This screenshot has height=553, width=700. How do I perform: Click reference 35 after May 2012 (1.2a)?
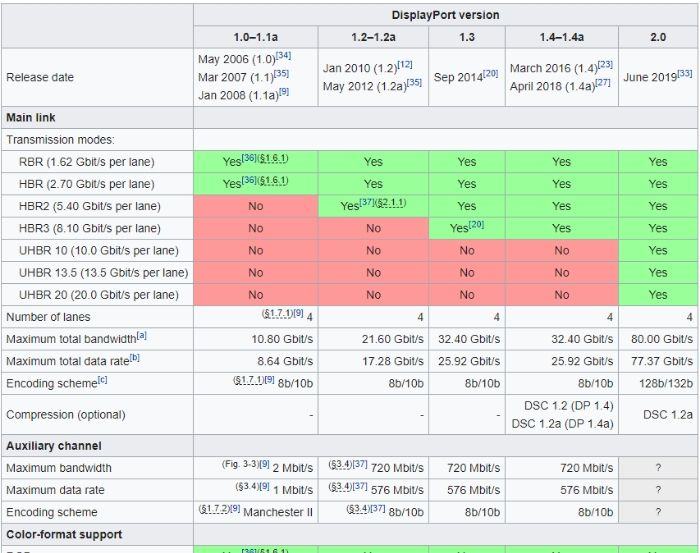tap(414, 83)
